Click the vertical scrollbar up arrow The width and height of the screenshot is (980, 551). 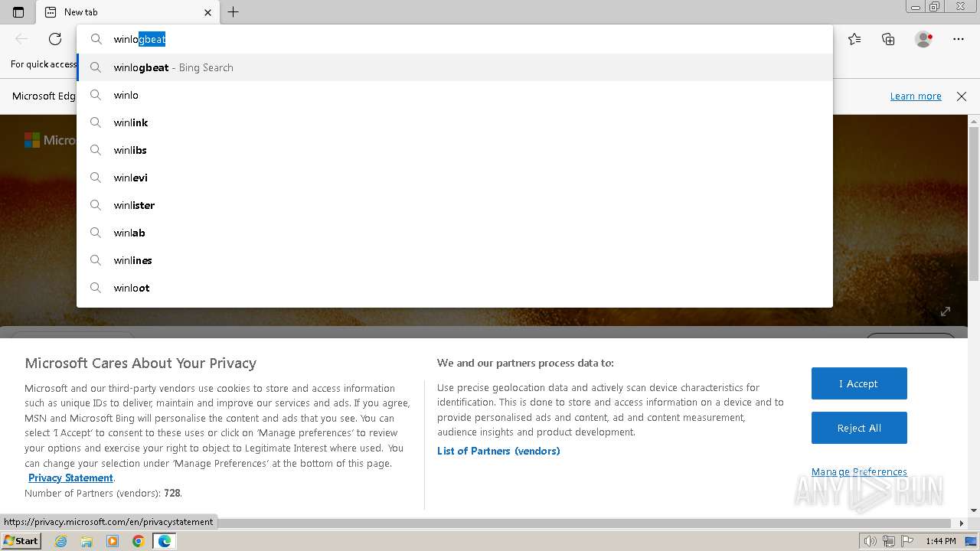(x=974, y=121)
